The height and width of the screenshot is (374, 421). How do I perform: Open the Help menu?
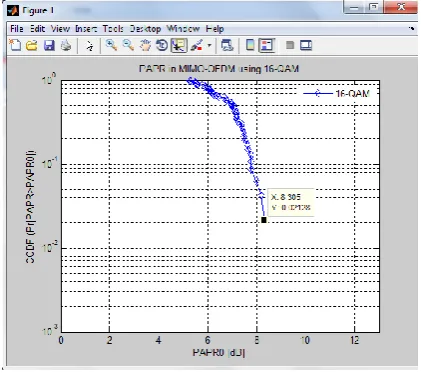pyautogui.click(x=215, y=29)
